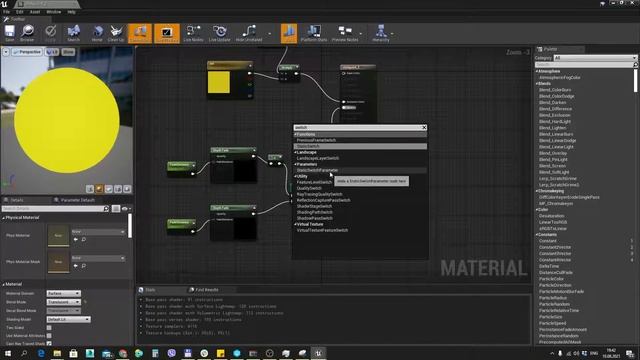640x360 pixels.
Task: Open the viewport options arrow button
Action: click(x=6, y=52)
